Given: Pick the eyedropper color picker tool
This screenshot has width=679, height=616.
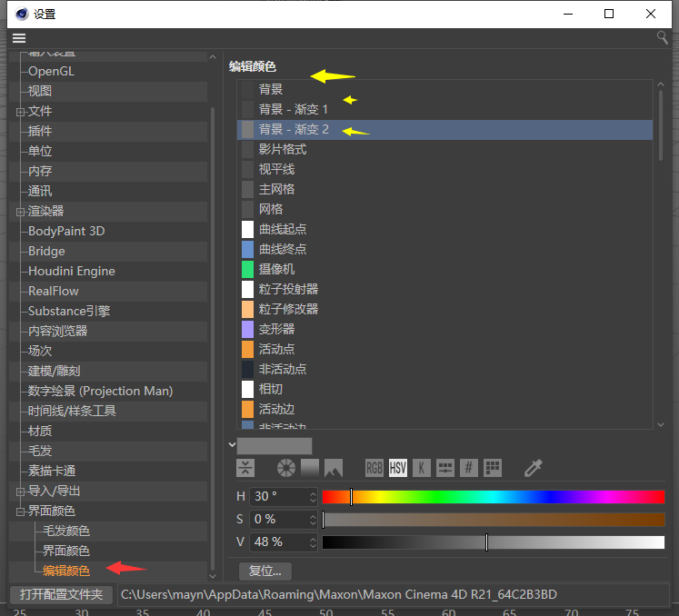Looking at the screenshot, I should (533, 468).
